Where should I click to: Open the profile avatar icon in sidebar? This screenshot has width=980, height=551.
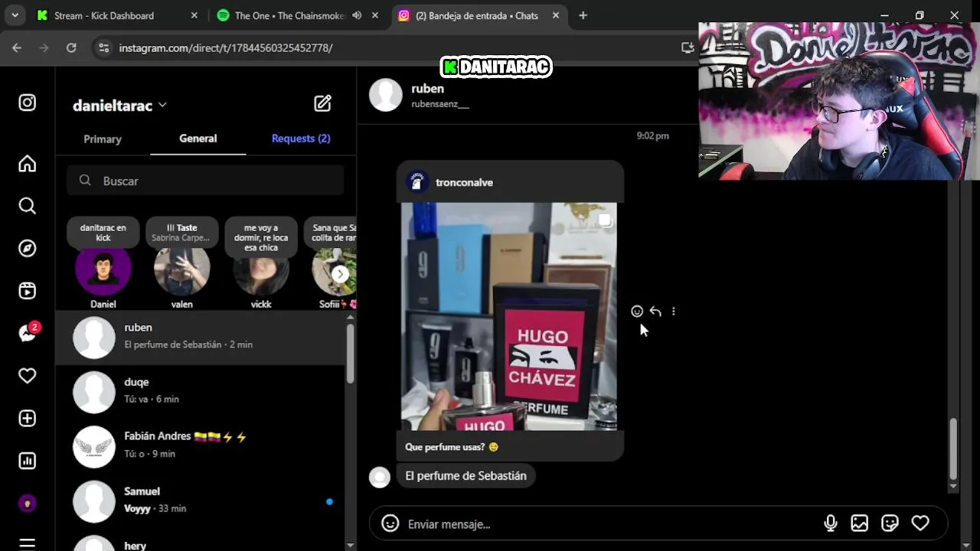[27, 504]
